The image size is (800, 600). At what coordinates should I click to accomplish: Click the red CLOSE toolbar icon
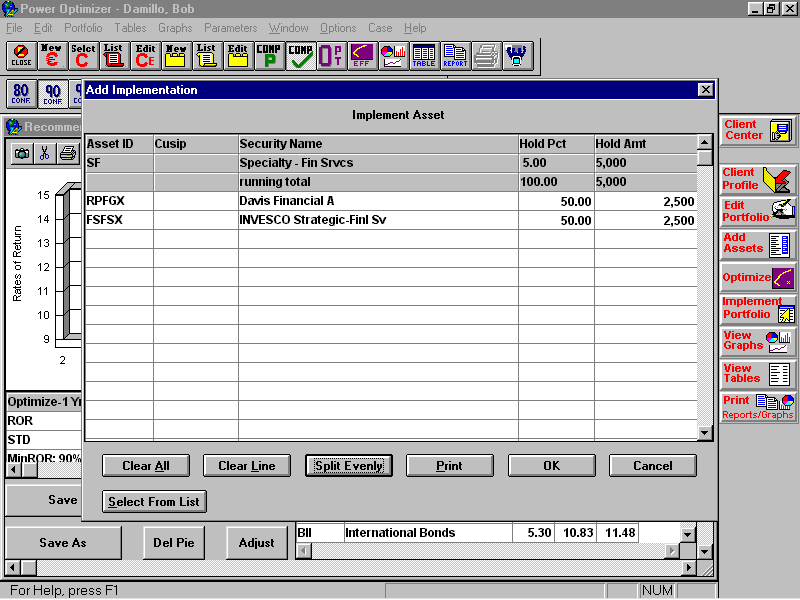(x=20, y=56)
